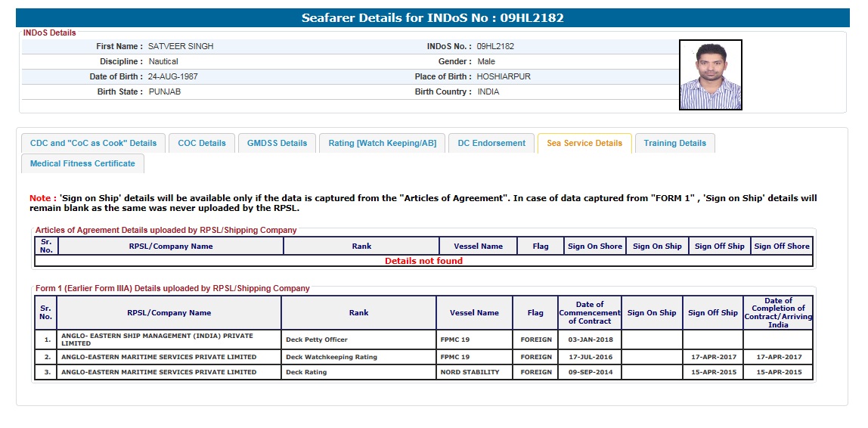Switch to the COC Details tab
Image resolution: width=868 pixels, height=428 pixels.
point(202,143)
